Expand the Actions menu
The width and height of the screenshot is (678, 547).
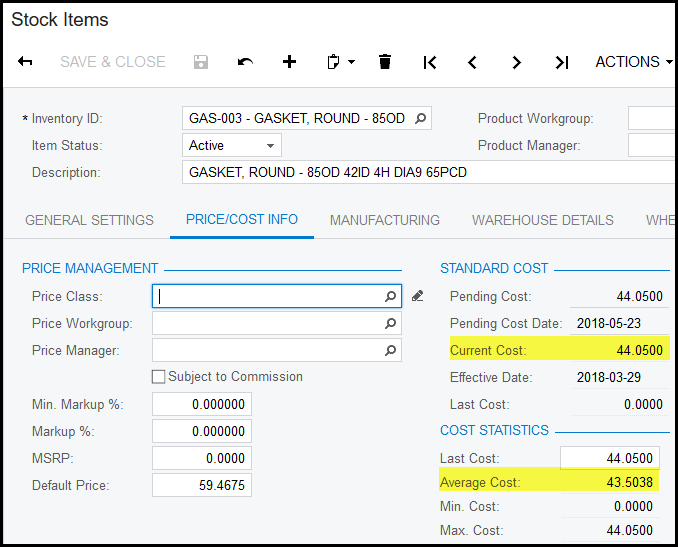click(x=633, y=62)
